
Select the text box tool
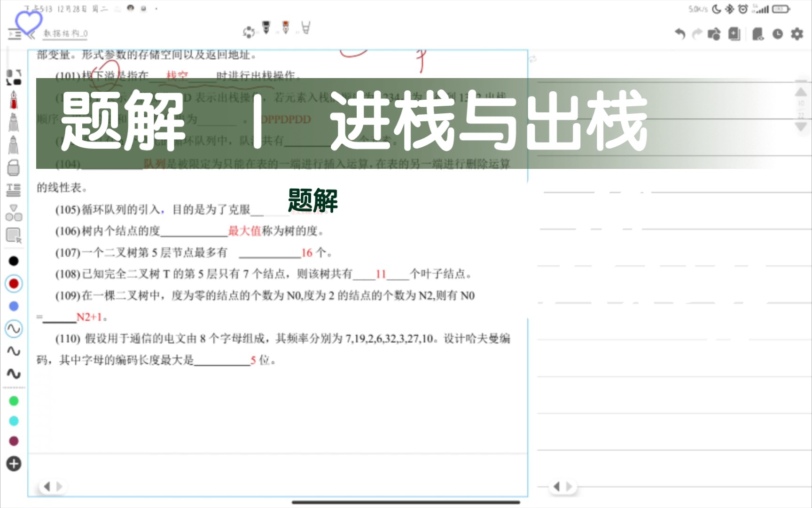(x=14, y=190)
